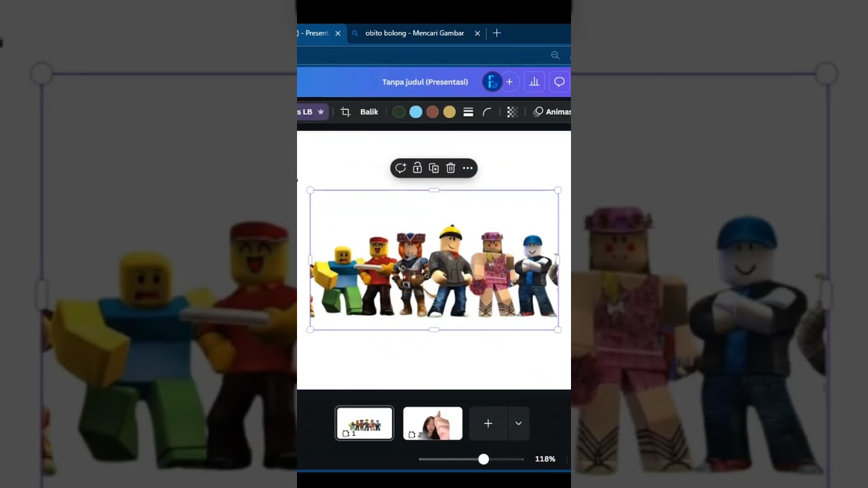Open the border style lines icon
Screen dimensions: 868x488
coord(468,112)
